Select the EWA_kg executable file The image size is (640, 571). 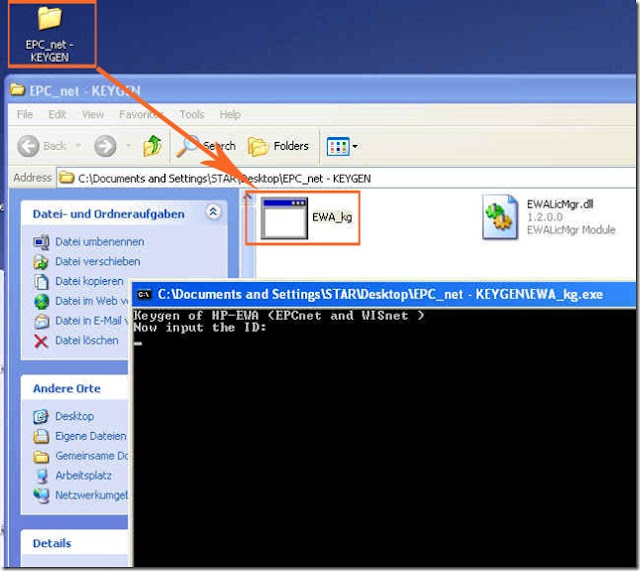pyautogui.click(x=306, y=218)
